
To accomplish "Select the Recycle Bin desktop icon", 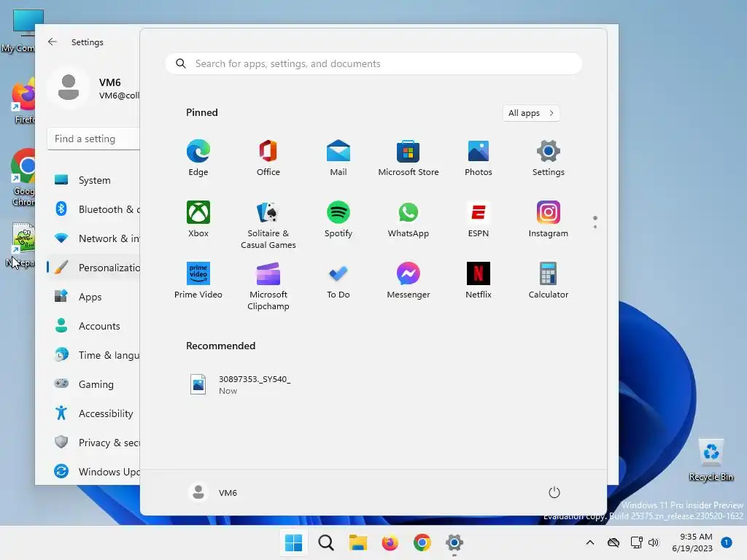I will (711, 459).
